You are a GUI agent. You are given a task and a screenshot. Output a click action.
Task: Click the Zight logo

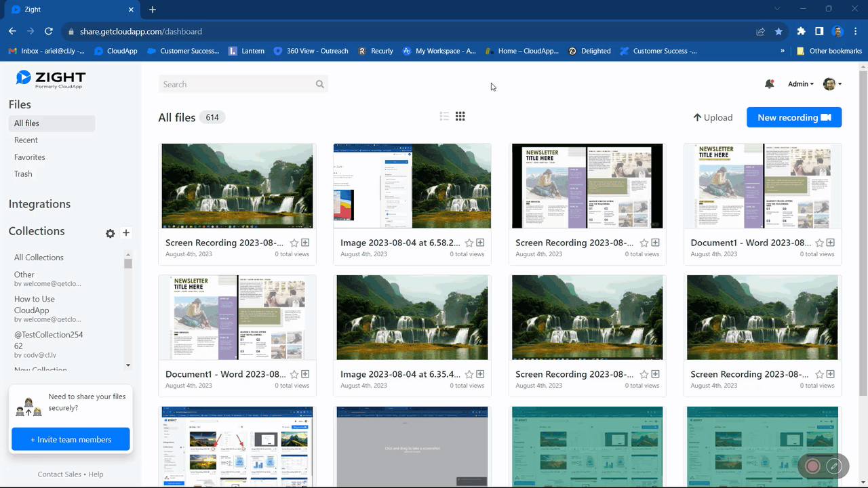[51, 79]
